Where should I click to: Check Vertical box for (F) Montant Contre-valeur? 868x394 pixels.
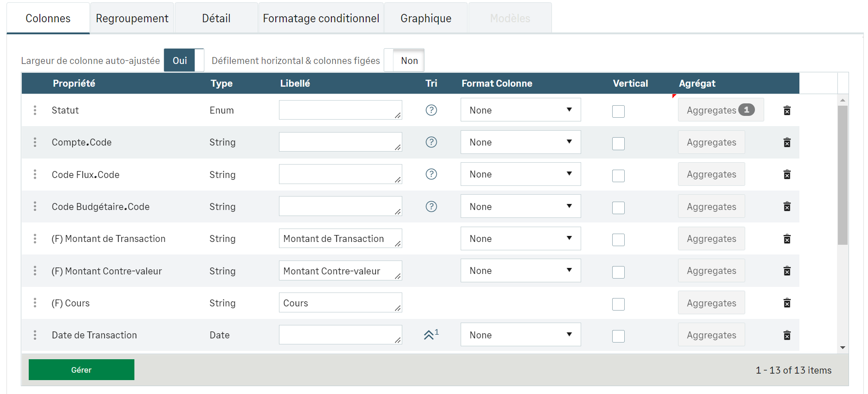tap(618, 272)
